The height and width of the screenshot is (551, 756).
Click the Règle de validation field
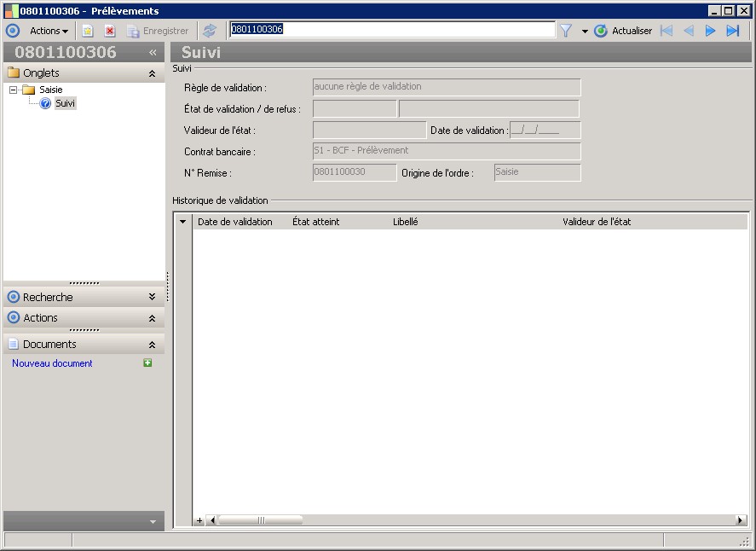point(447,87)
